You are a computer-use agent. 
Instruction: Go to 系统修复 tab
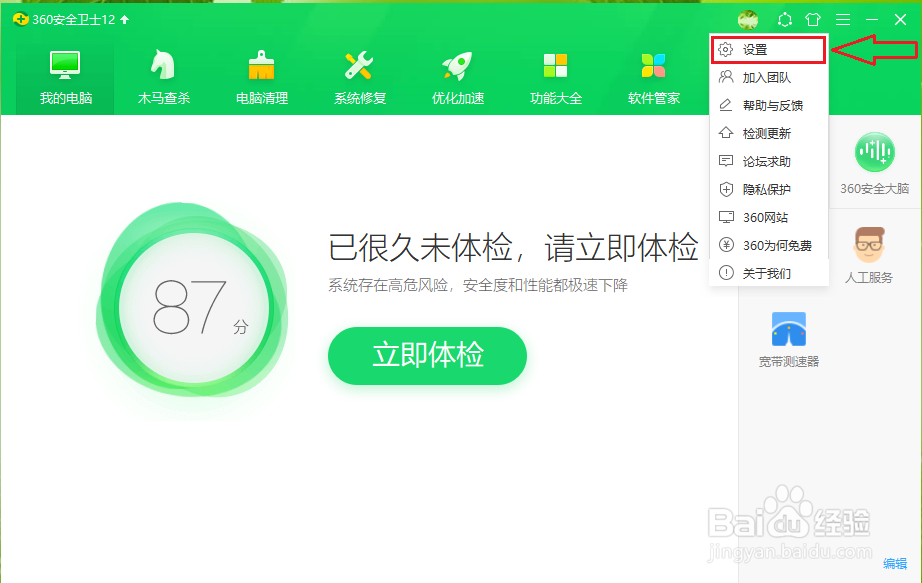(x=360, y=78)
